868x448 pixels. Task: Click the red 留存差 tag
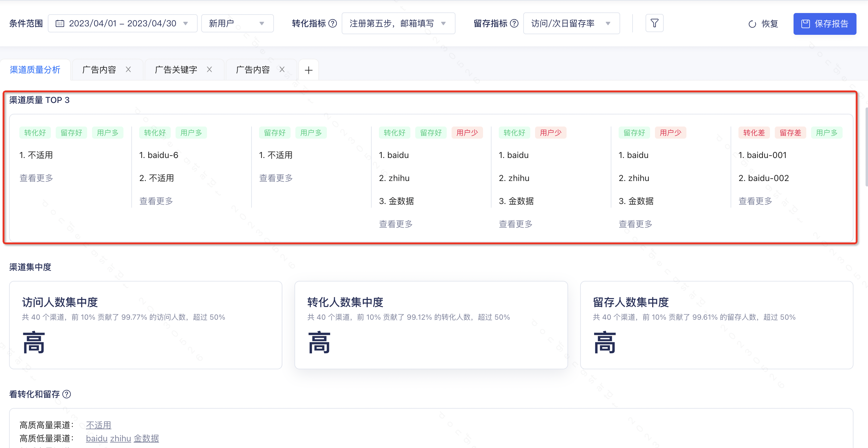click(x=791, y=133)
